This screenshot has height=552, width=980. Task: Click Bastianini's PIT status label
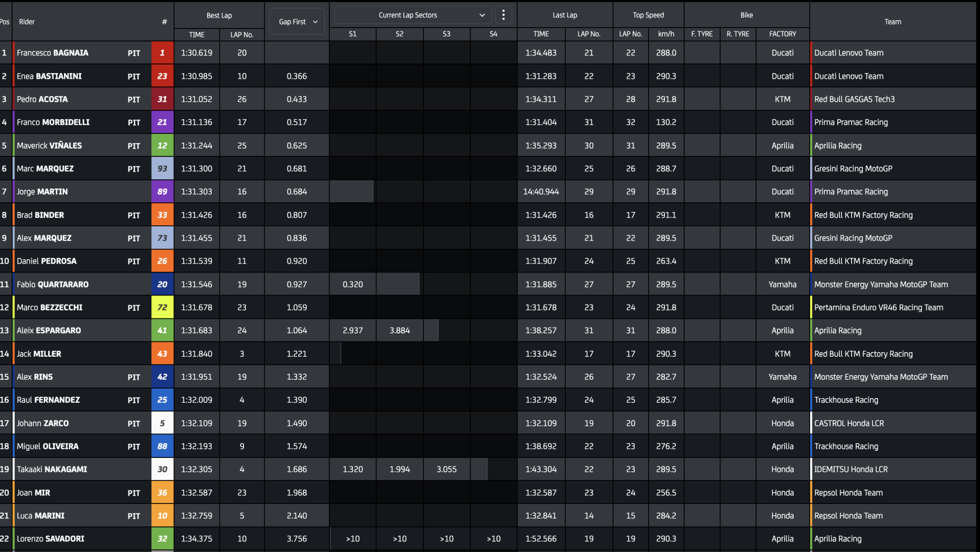pyautogui.click(x=133, y=76)
